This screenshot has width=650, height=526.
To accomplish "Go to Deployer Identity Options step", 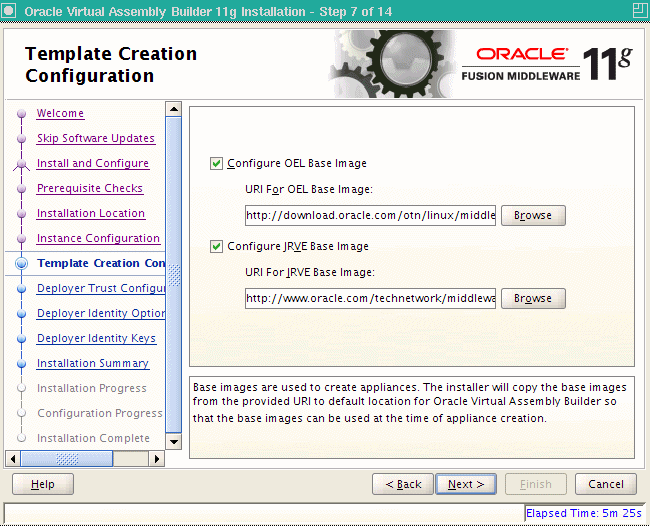I will tap(101, 313).
